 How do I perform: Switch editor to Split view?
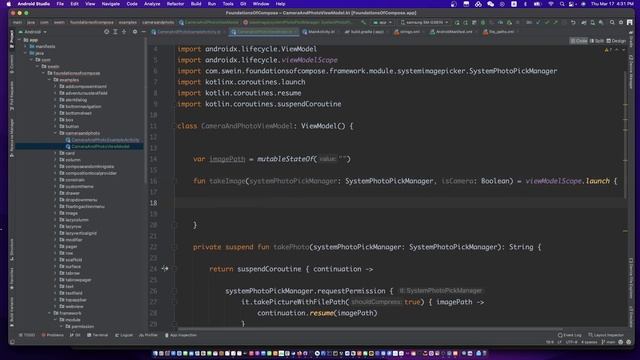tap(597, 41)
